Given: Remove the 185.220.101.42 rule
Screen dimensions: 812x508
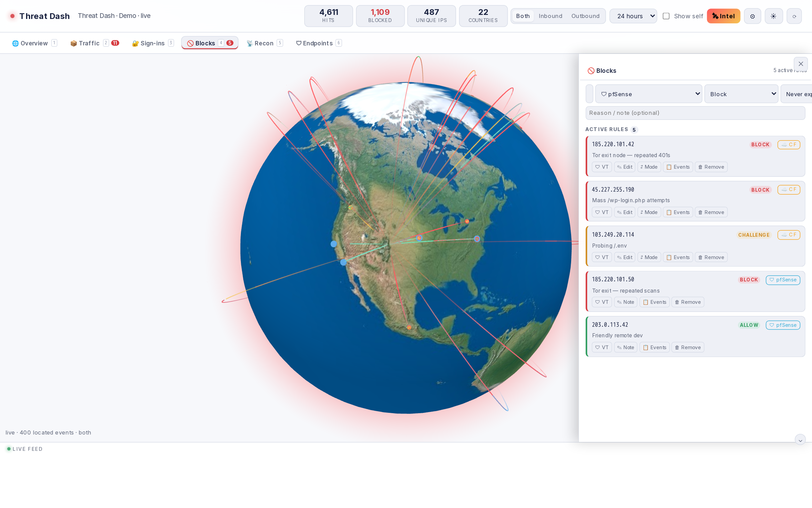Looking at the screenshot, I should point(711,167).
